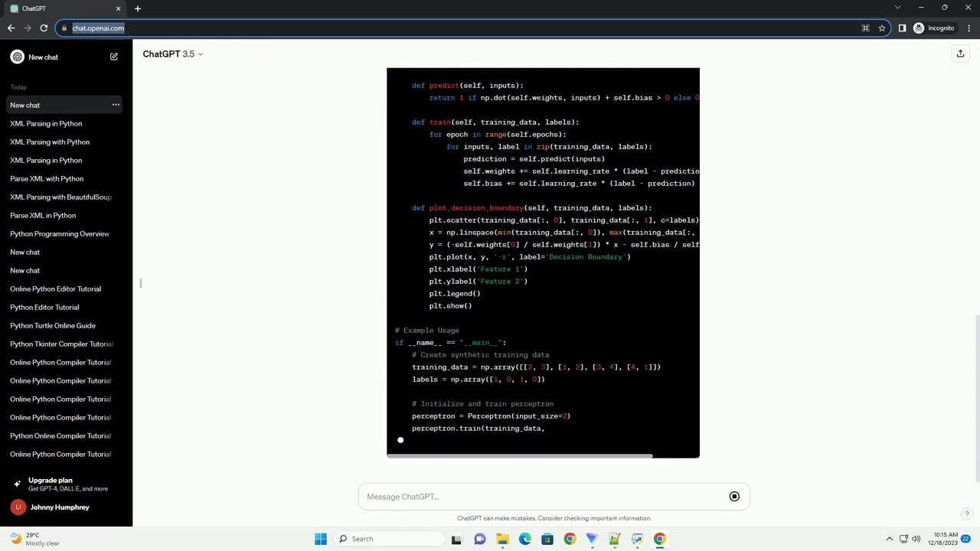Open Chrome three-dot menu

[969, 28]
